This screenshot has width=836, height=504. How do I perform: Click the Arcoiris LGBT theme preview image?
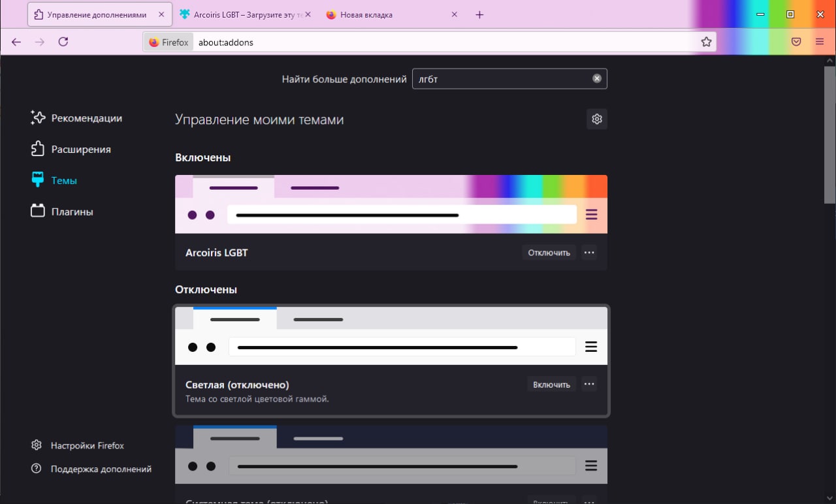pyautogui.click(x=391, y=204)
